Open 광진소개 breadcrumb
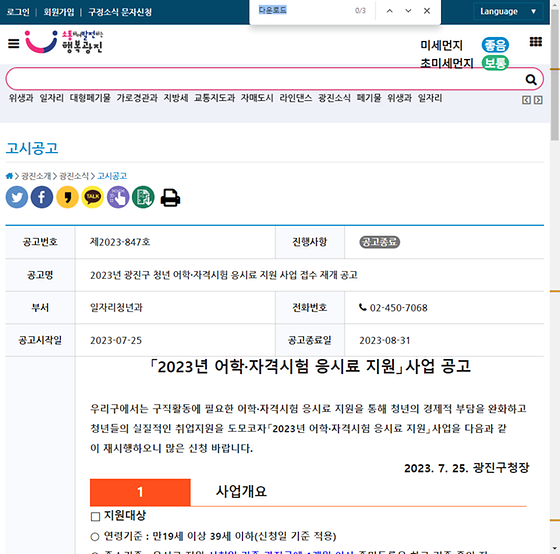 click(x=36, y=176)
